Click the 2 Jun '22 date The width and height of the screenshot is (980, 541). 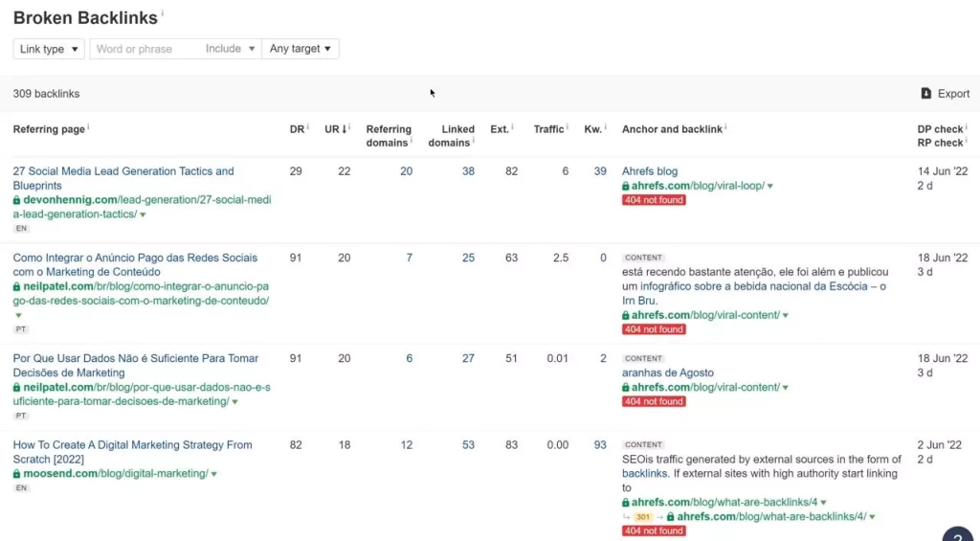[940, 445]
